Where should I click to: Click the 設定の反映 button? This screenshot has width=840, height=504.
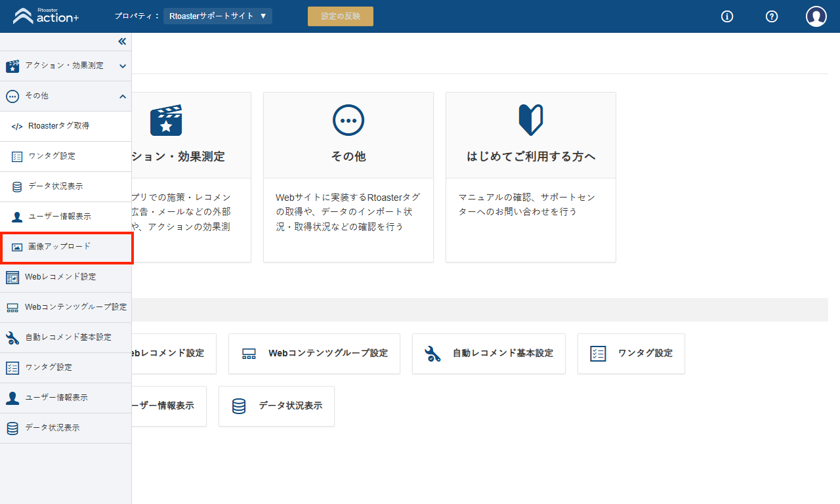[x=341, y=16]
